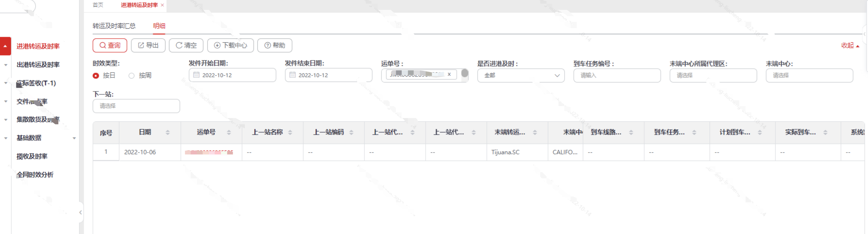Select the 按周 radio option
The width and height of the screenshot is (868, 234).
pos(140,75)
